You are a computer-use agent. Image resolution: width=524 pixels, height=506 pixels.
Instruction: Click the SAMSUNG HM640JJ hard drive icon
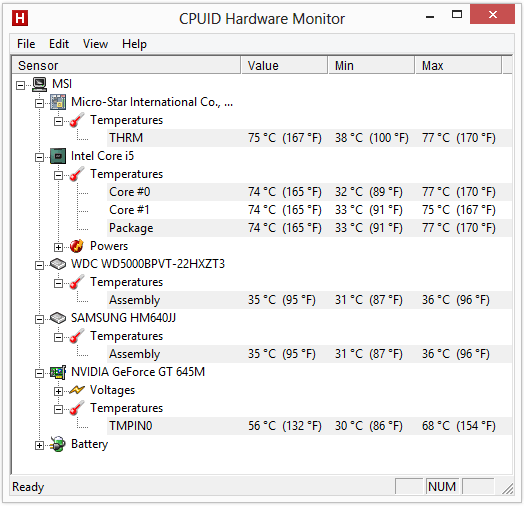coord(58,318)
